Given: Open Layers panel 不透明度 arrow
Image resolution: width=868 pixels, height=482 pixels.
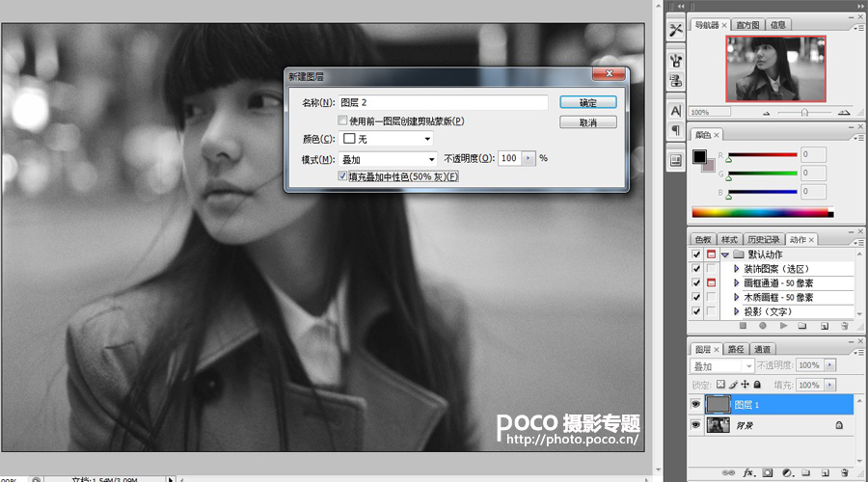Looking at the screenshot, I should [x=829, y=365].
